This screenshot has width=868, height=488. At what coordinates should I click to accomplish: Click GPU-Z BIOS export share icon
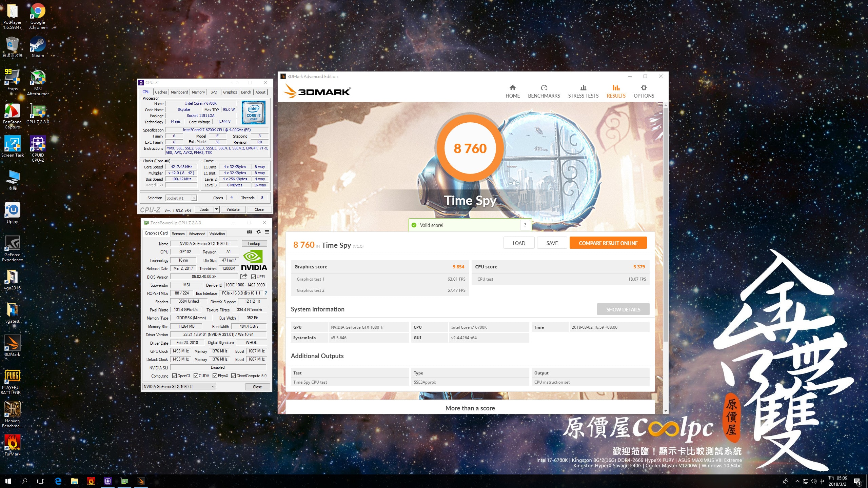click(243, 277)
